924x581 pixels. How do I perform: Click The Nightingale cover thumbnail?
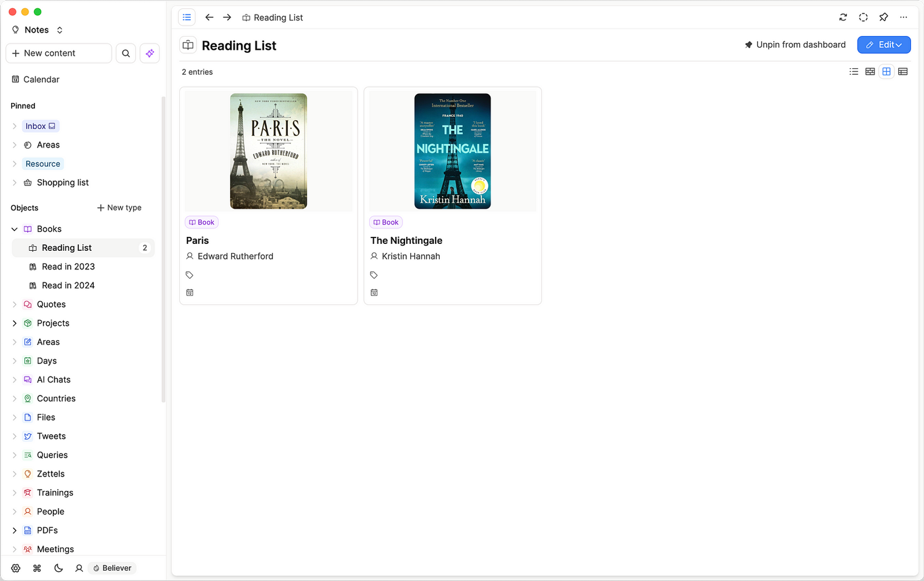452,151
